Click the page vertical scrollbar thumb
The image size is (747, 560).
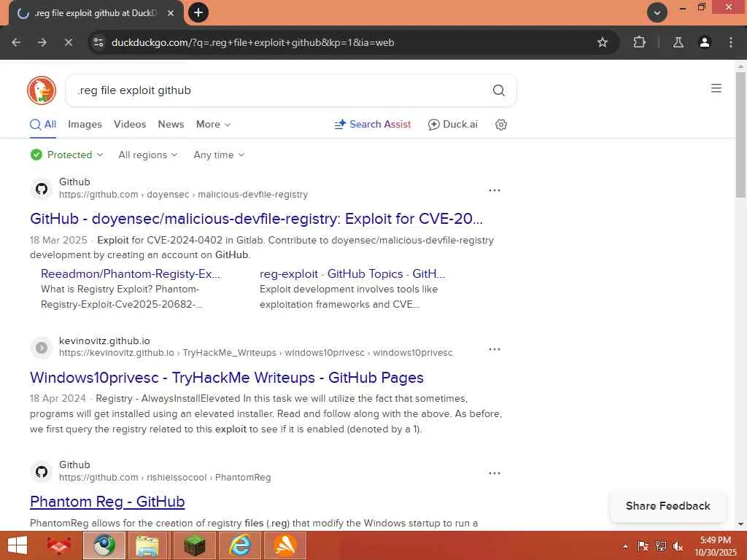[x=741, y=136]
